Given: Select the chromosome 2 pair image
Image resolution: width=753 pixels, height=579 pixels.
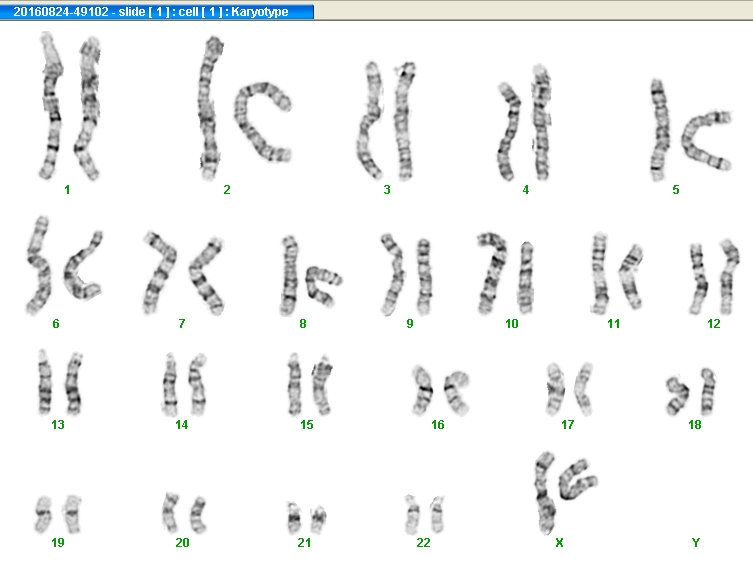Looking at the screenshot, I should [x=245, y=108].
